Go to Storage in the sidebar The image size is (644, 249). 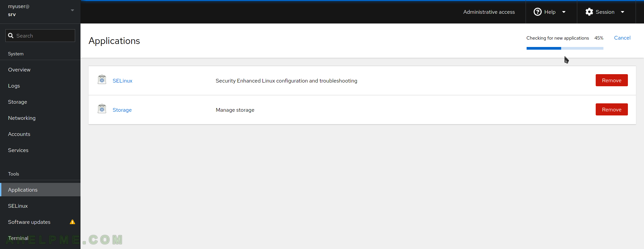(40, 102)
